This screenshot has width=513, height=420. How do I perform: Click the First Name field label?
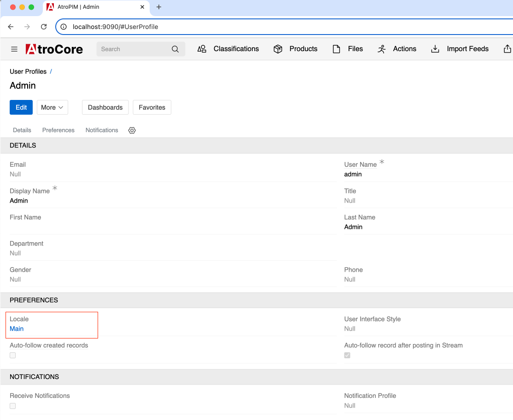pyautogui.click(x=25, y=217)
